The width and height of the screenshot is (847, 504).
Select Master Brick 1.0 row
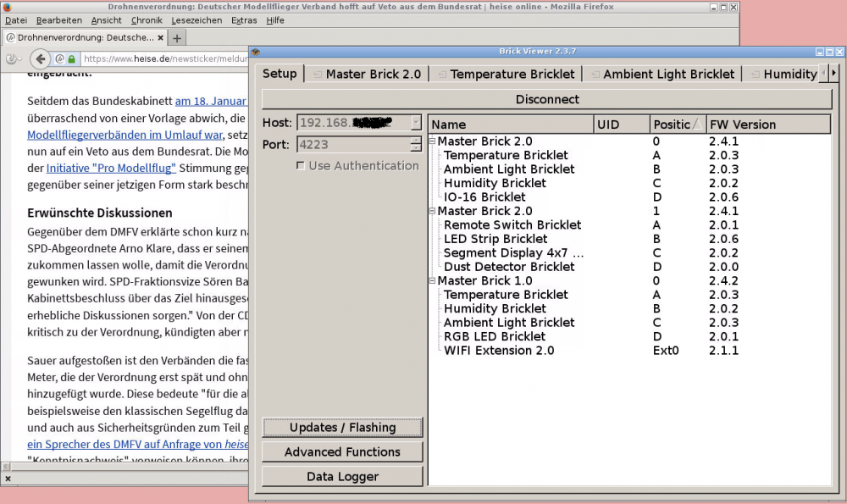coord(630,281)
